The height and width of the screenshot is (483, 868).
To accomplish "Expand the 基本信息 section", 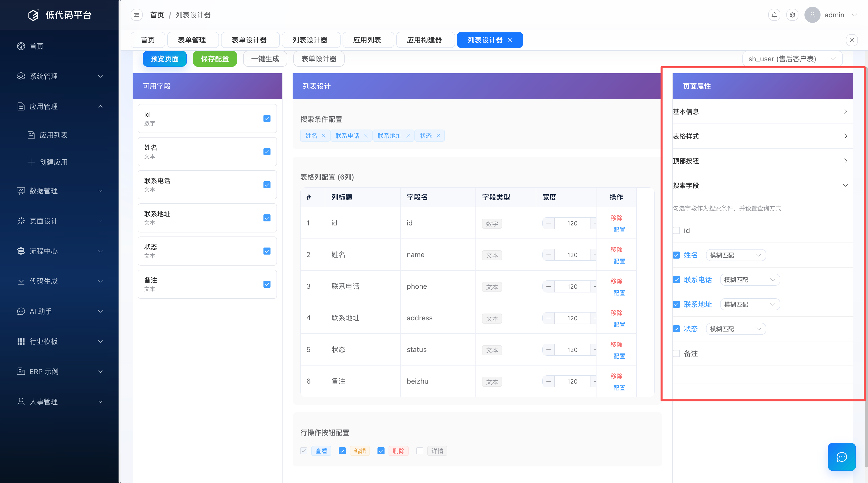I will (x=763, y=111).
